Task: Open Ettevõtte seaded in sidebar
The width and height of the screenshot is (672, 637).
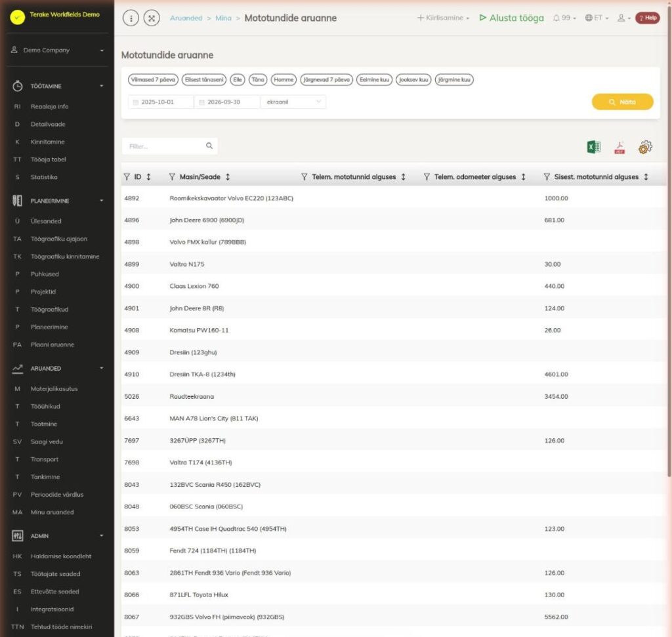Action: pyautogui.click(x=55, y=592)
